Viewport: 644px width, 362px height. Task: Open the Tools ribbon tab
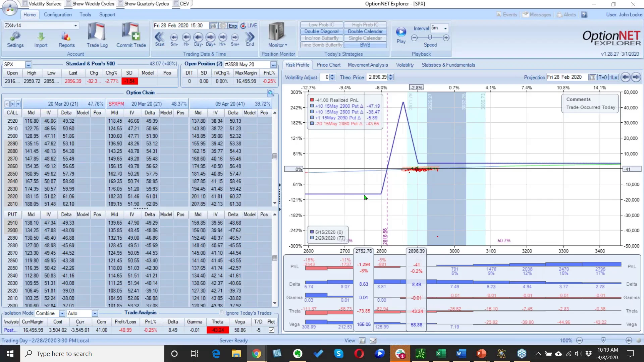coord(85,15)
